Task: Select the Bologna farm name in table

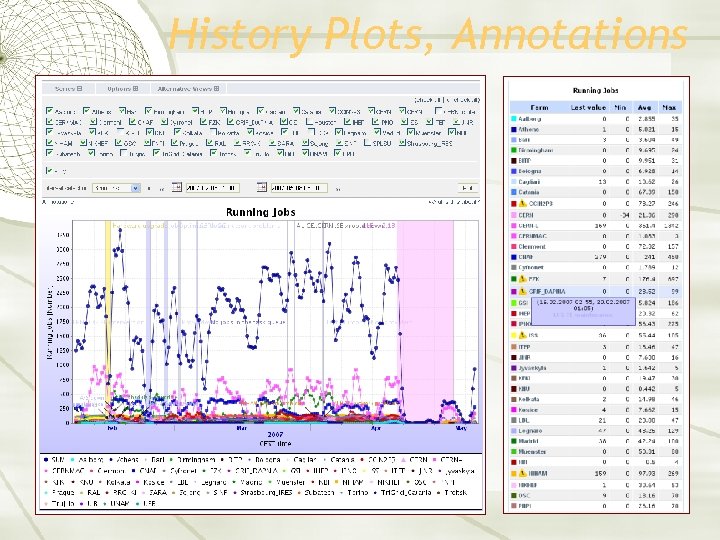Action: coord(529,171)
